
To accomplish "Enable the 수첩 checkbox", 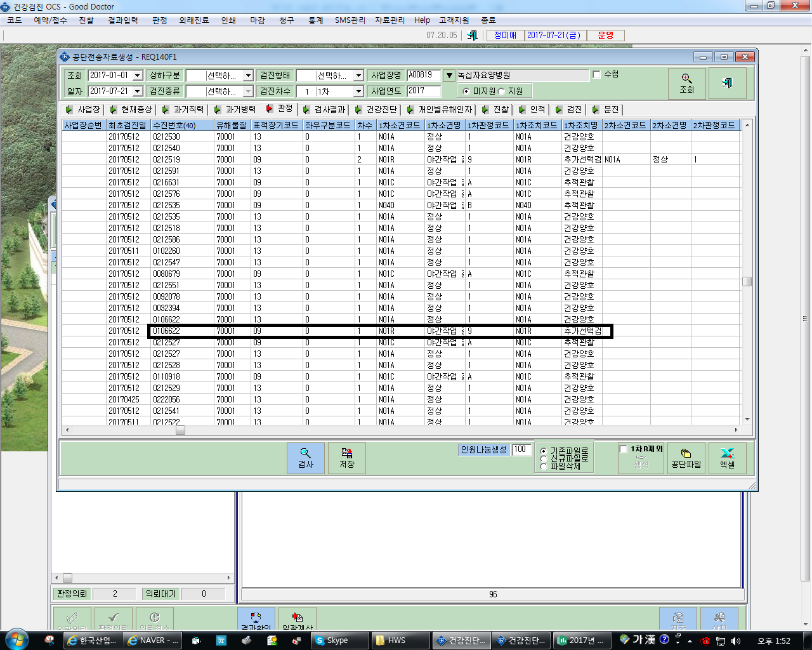I will (596, 74).
